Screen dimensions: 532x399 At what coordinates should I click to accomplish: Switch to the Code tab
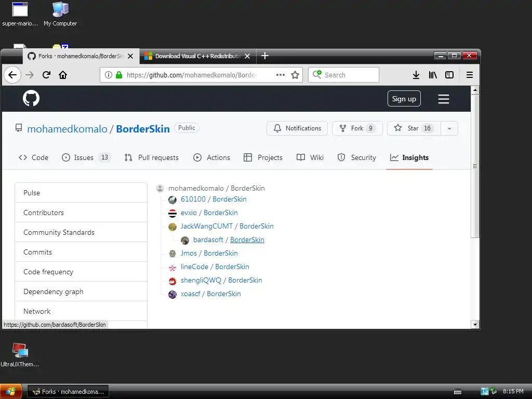(33, 157)
